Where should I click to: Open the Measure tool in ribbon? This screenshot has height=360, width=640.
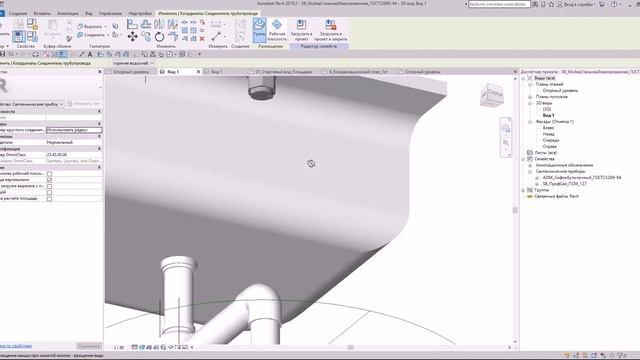point(217,37)
